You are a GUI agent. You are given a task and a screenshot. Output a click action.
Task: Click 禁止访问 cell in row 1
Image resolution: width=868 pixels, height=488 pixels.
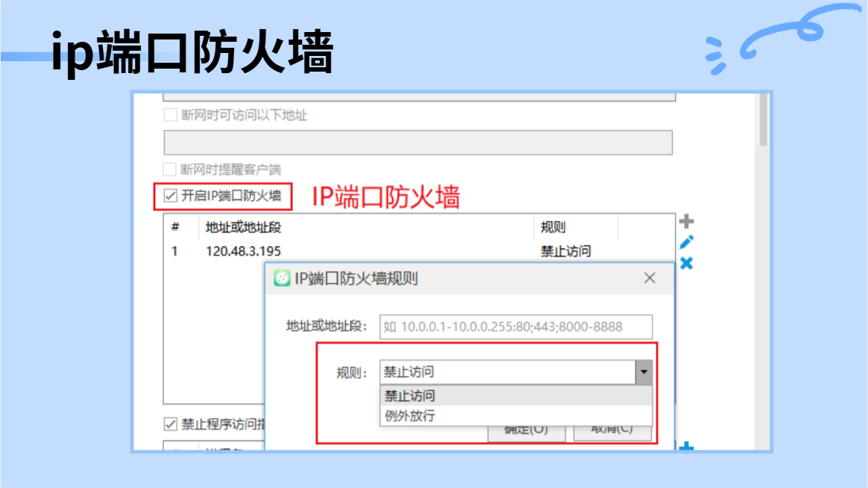pyautogui.click(x=566, y=251)
